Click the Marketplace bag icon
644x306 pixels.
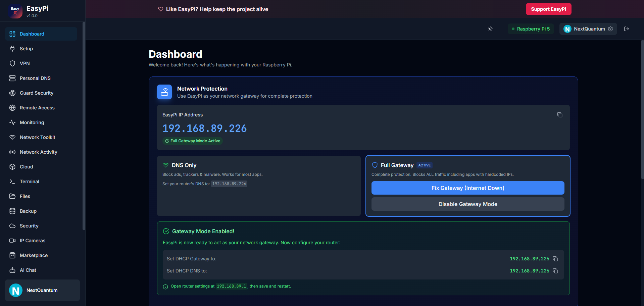(12, 255)
